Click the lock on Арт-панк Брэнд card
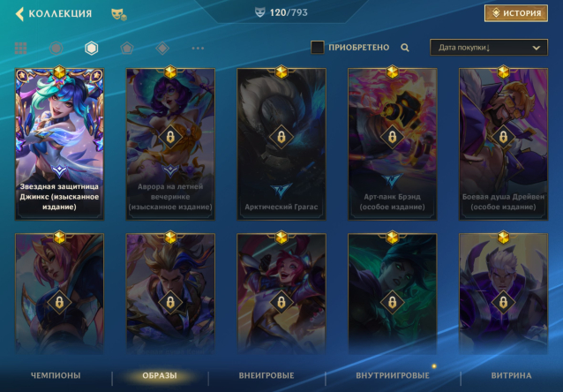Image resolution: width=563 pixels, height=392 pixels. pyautogui.click(x=392, y=137)
